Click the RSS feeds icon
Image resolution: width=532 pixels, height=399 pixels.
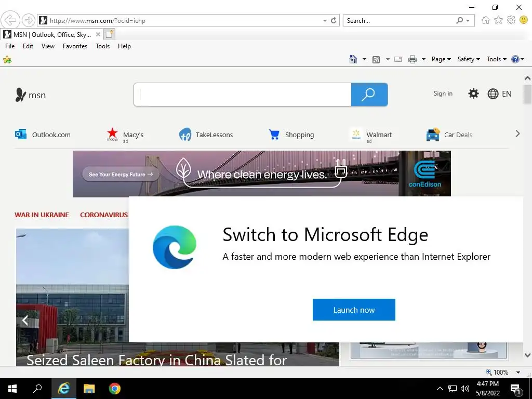[x=376, y=59]
